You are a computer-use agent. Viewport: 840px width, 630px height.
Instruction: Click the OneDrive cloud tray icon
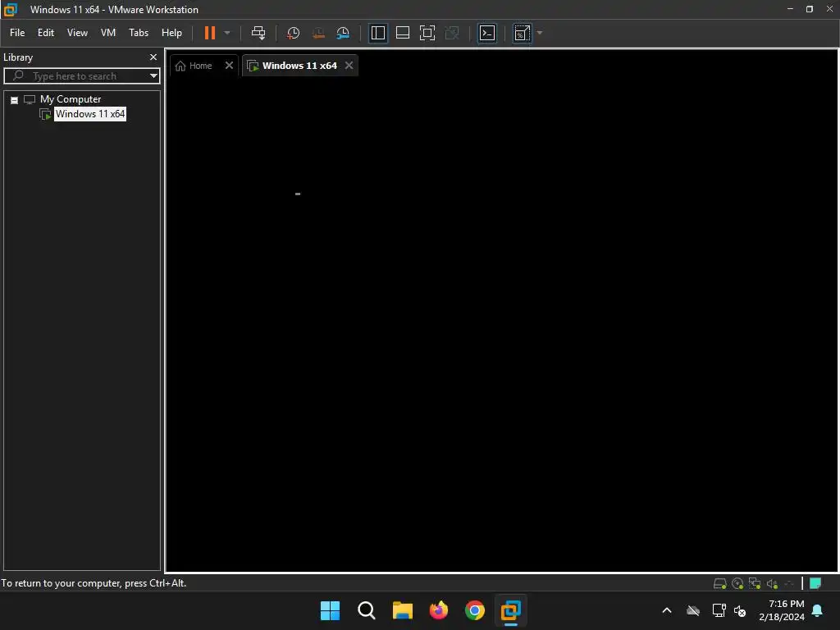(x=693, y=610)
